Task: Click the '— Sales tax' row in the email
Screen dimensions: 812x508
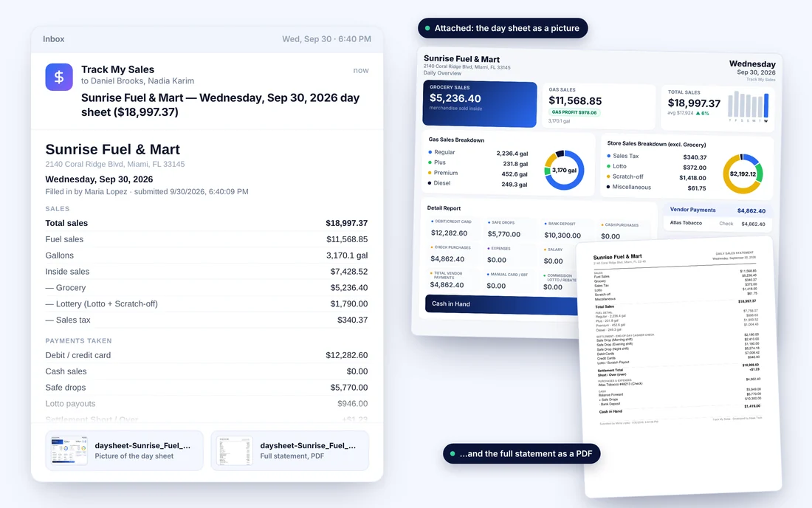Action: coord(207,320)
